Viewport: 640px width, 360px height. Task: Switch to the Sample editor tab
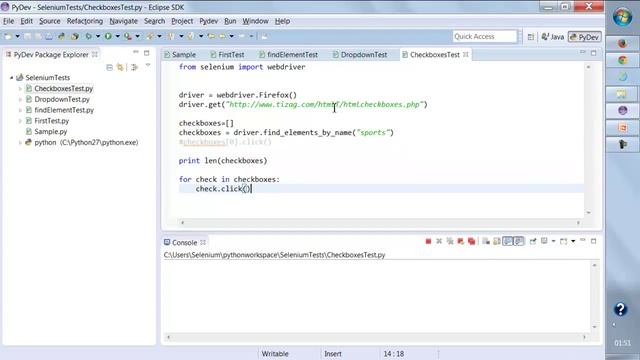[x=180, y=55]
